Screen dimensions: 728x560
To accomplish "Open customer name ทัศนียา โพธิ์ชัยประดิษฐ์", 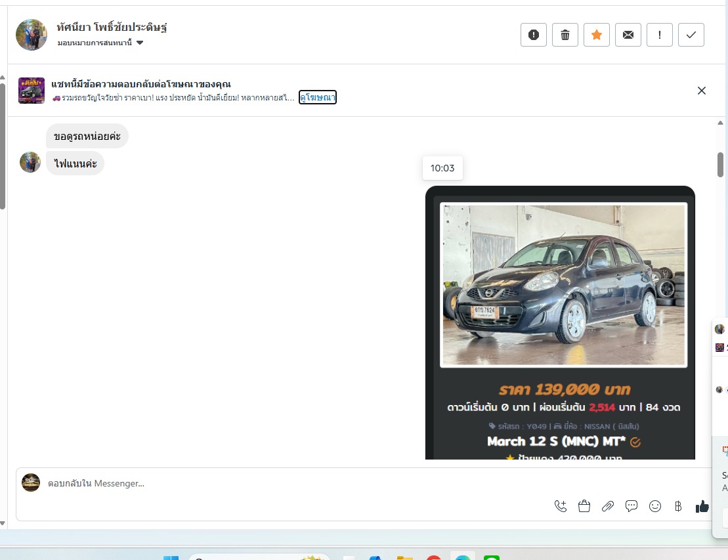I will [x=112, y=27].
